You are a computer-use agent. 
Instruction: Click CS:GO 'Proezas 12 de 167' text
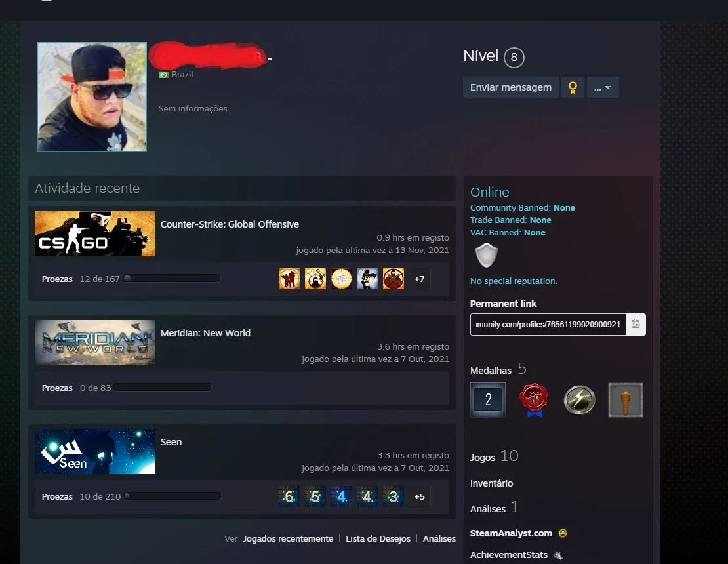[81, 279]
